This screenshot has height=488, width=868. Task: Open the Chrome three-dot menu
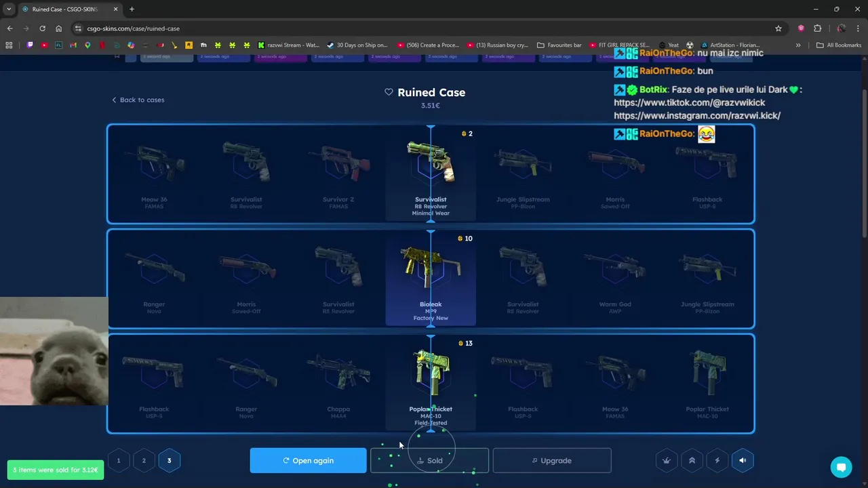click(859, 28)
